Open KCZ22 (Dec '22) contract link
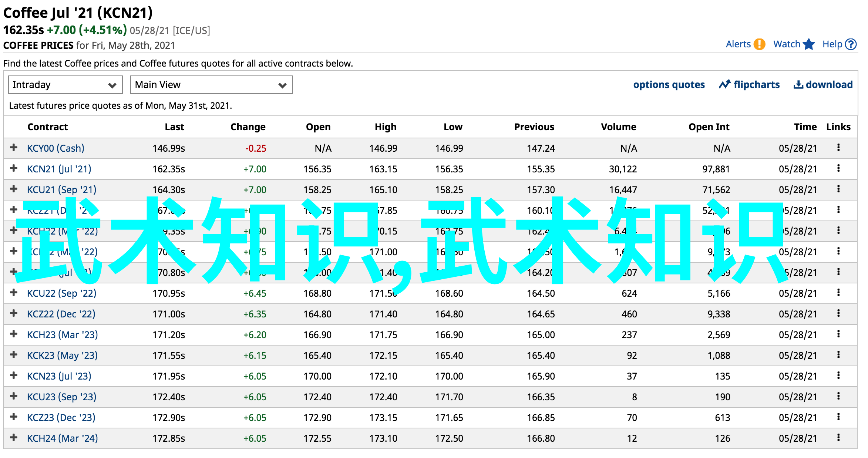This screenshot has width=868, height=458. click(61, 314)
